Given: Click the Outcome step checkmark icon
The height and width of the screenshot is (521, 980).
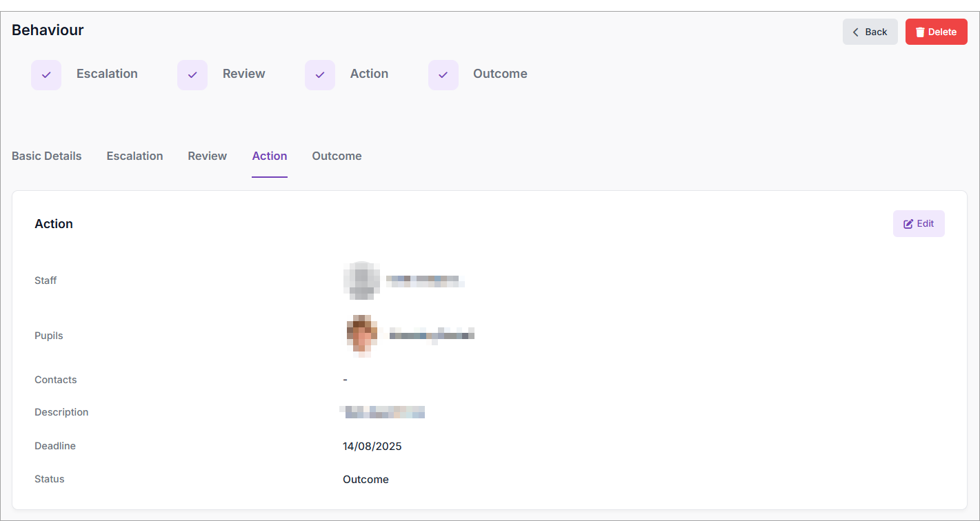Looking at the screenshot, I should point(443,75).
